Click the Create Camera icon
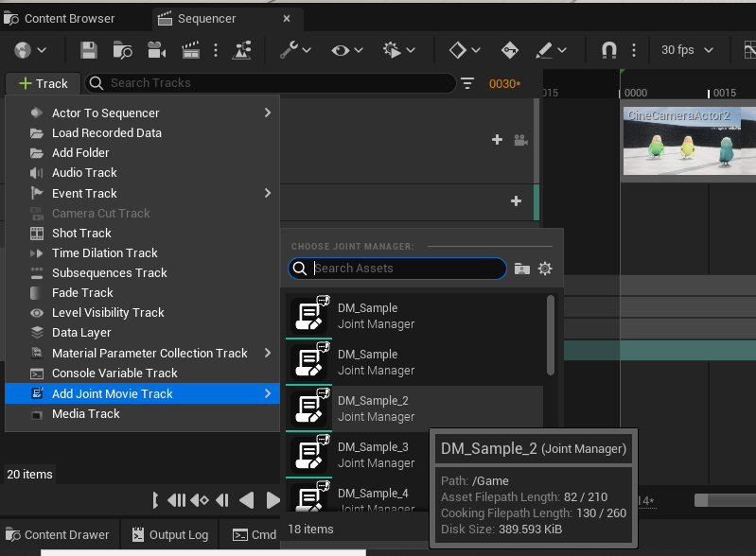The width and height of the screenshot is (756, 556). [156, 50]
